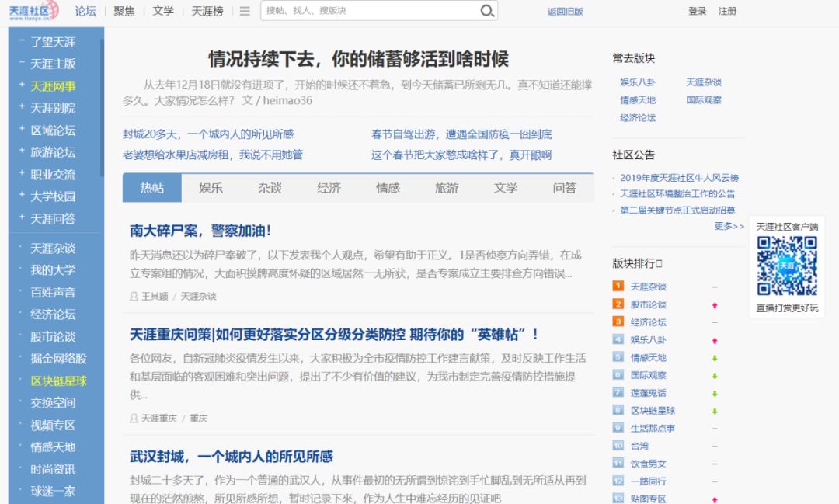The height and width of the screenshot is (504, 839).
Task: Open link 春节自驾出游，遭遇全国防疫一回到底
Action: (461, 134)
